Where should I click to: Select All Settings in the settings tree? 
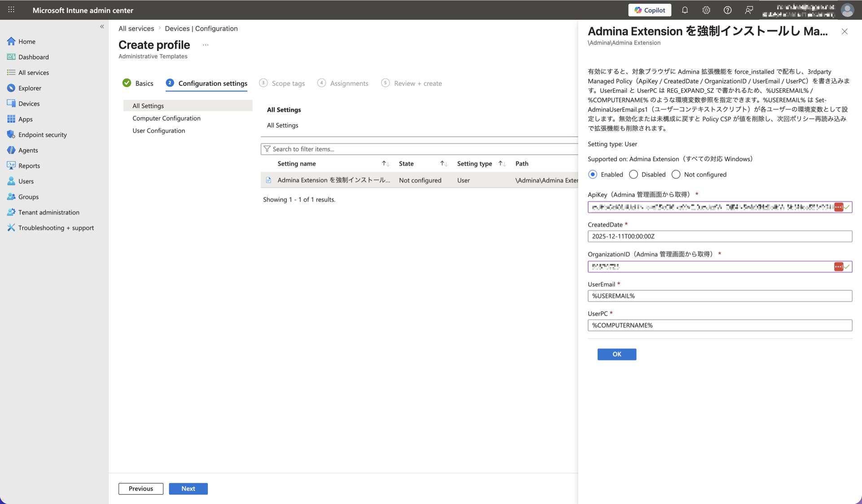click(x=188, y=106)
